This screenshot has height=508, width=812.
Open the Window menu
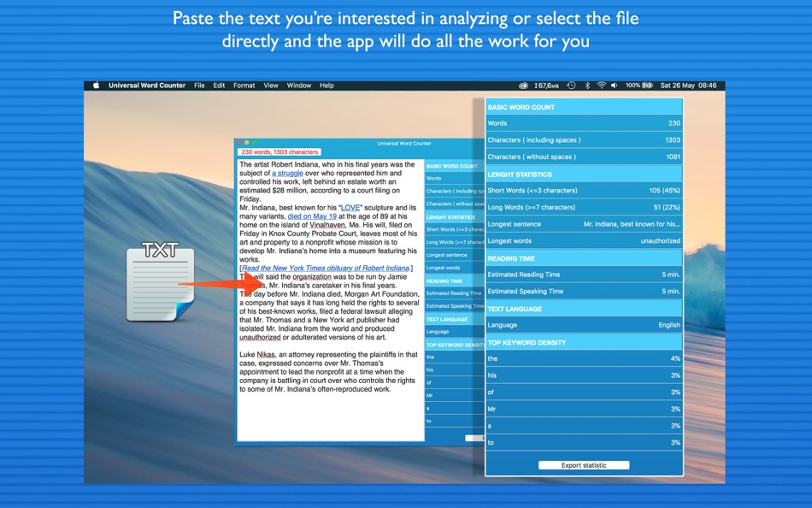299,86
